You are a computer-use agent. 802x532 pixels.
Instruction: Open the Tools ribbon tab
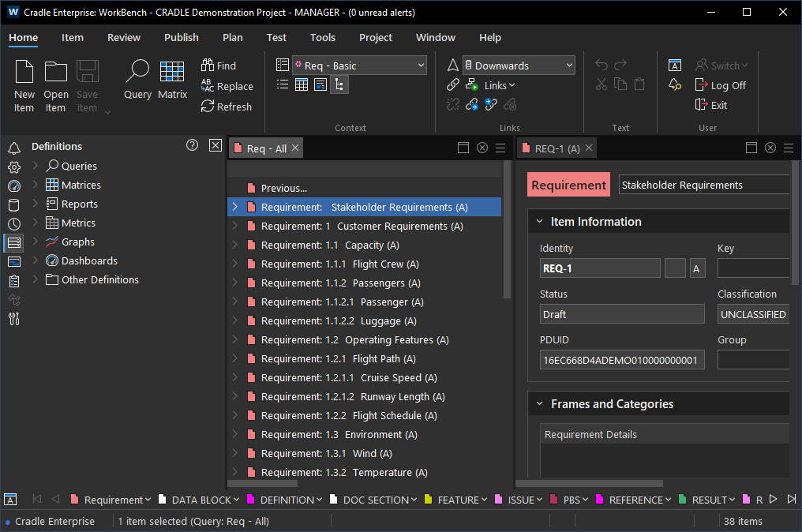tap(323, 37)
